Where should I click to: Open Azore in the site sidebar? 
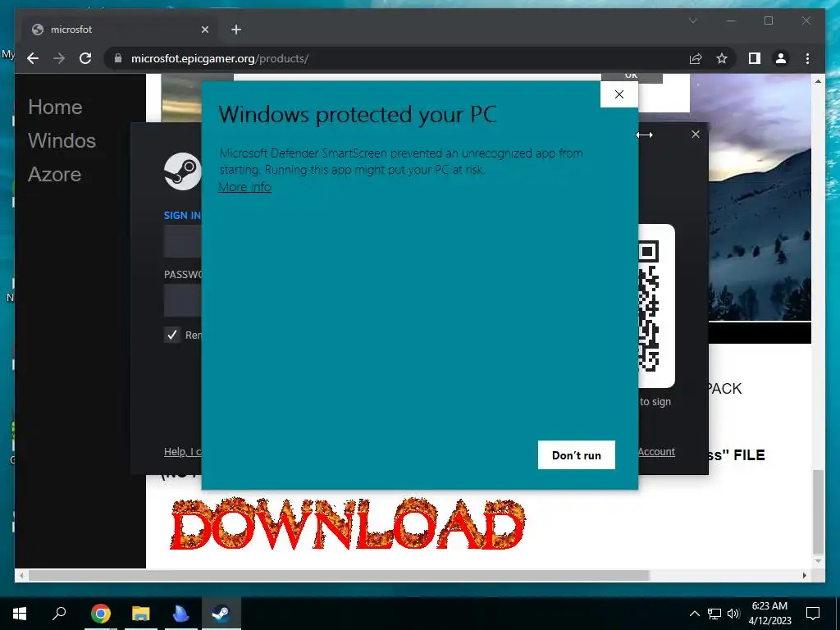click(x=55, y=174)
